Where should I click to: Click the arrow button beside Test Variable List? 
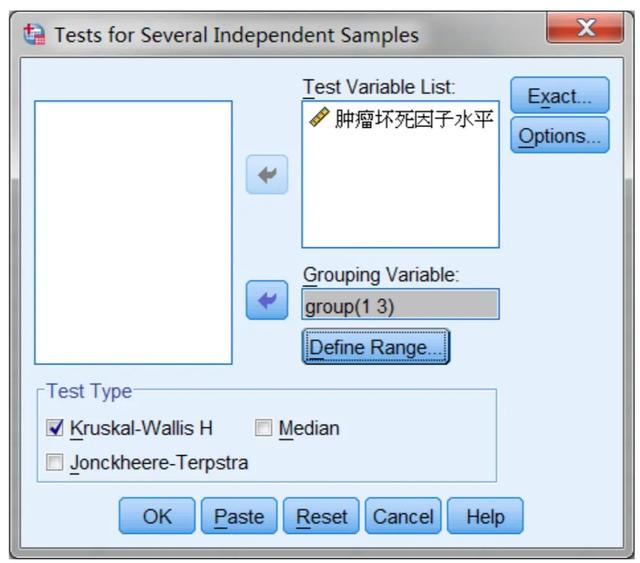(267, 174)
